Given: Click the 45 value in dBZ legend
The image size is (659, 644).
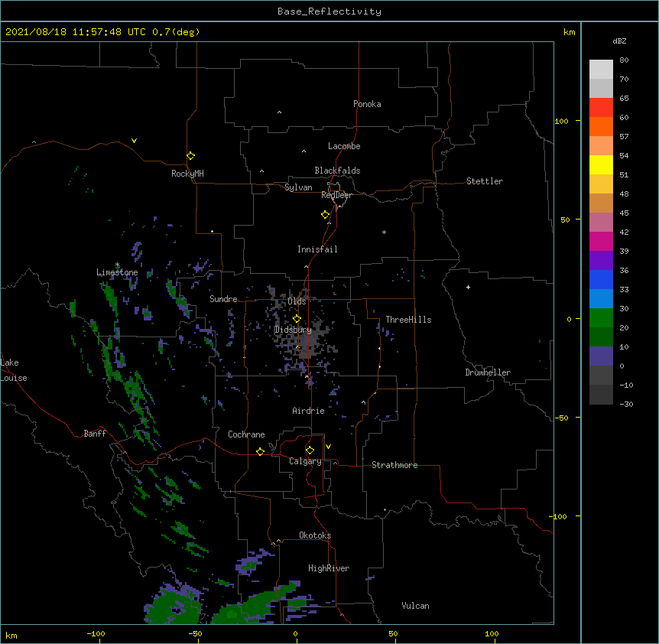Looking at the screenshot, I should tap(624, 213).
